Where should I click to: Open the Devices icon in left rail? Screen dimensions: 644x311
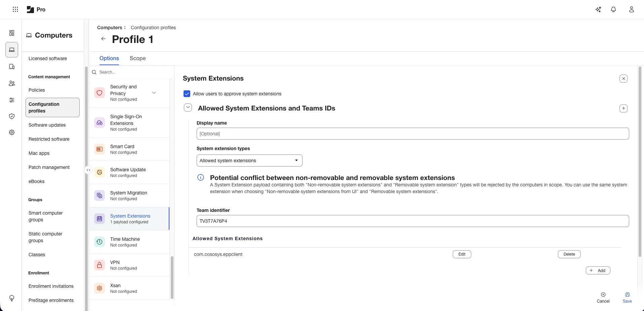12,66
